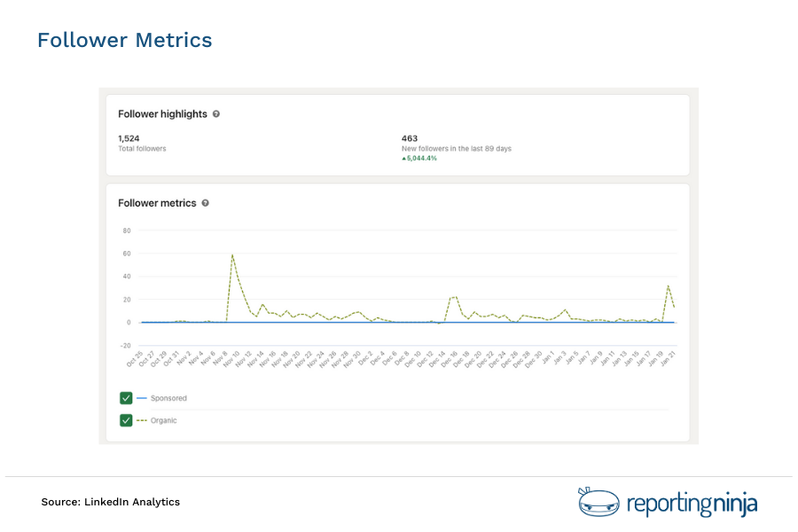798x532 pixels.
Task: Disable the Organic series checkbox
Action: click(126, 420)
